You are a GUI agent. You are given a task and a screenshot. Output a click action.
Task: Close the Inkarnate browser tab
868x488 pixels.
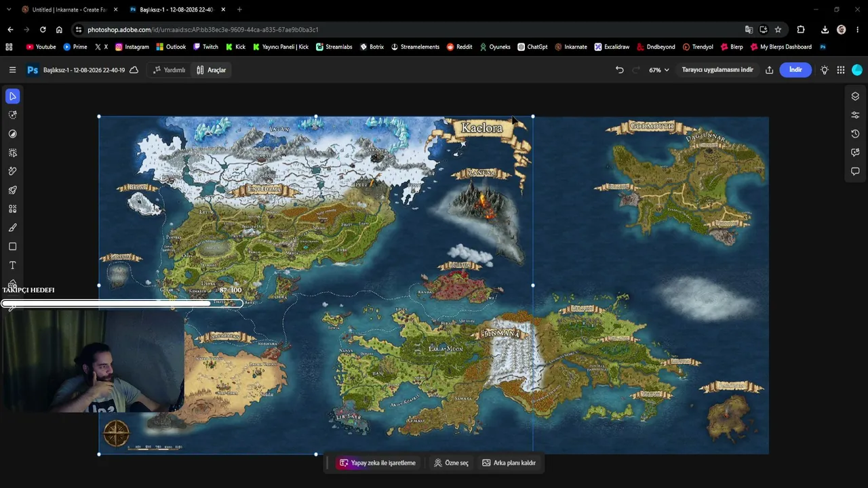tap(115, 9)
